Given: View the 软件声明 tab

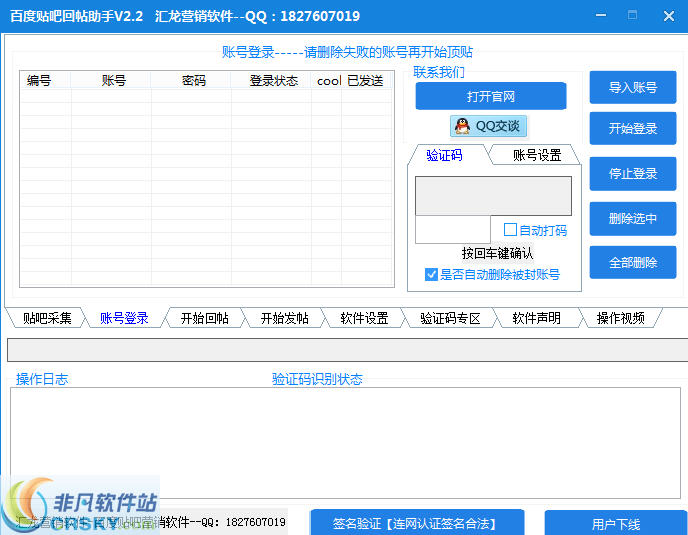Looking at the screenshot, I should (536, 318).
